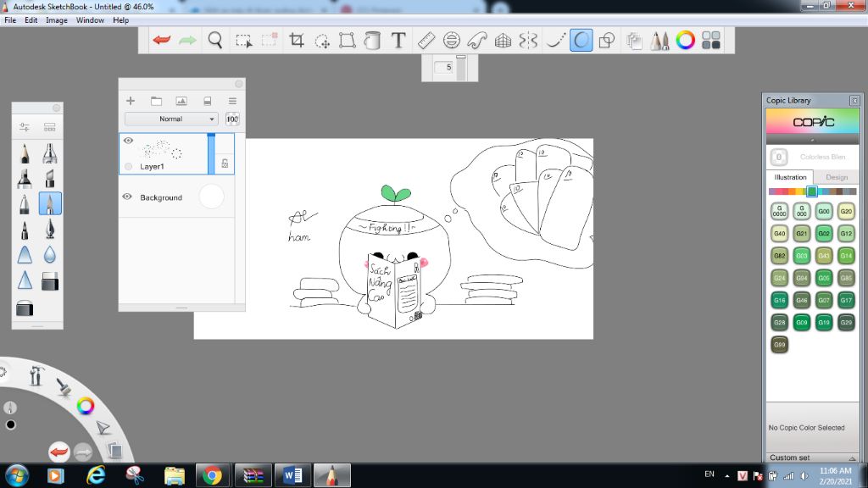Click the highlighted Predictive Stroke tool

581,41
